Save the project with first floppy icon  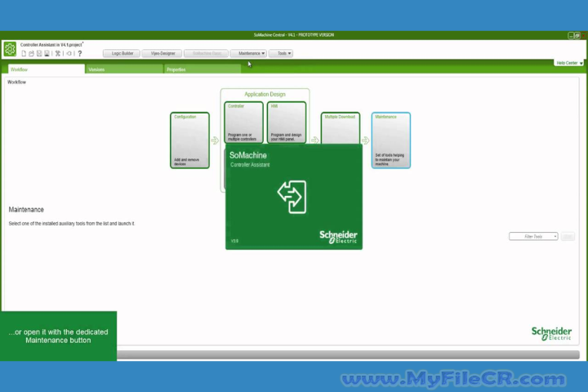coord(39,54)
